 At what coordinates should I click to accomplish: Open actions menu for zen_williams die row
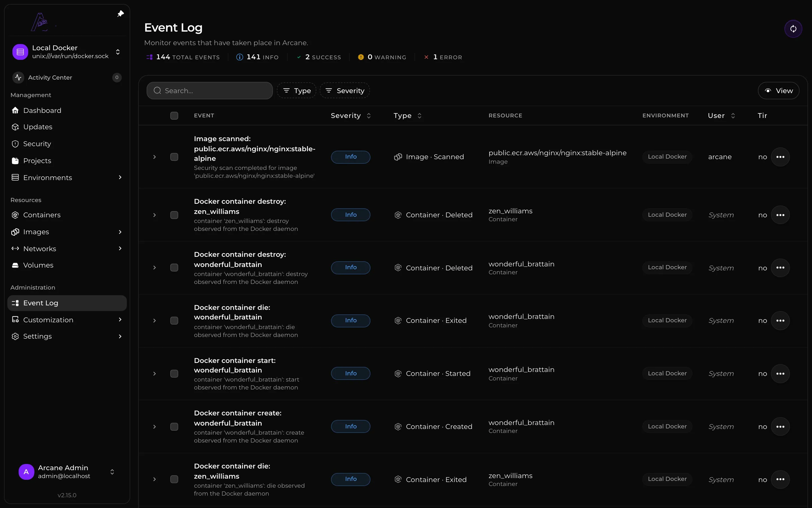click(780, 479)
